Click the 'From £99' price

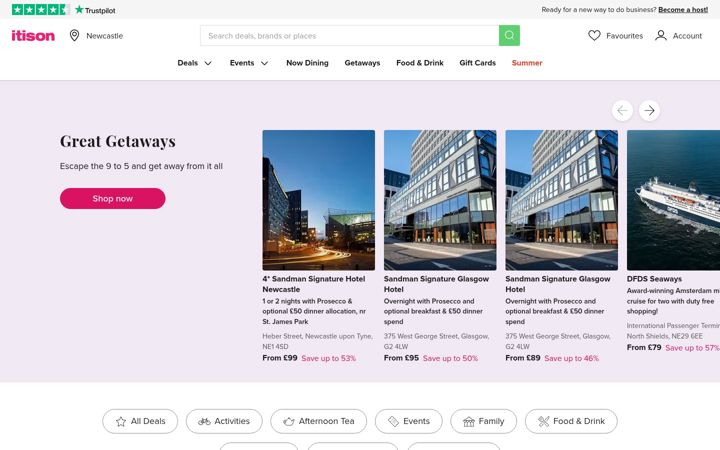pyautogui.click(x=280, y=358)
